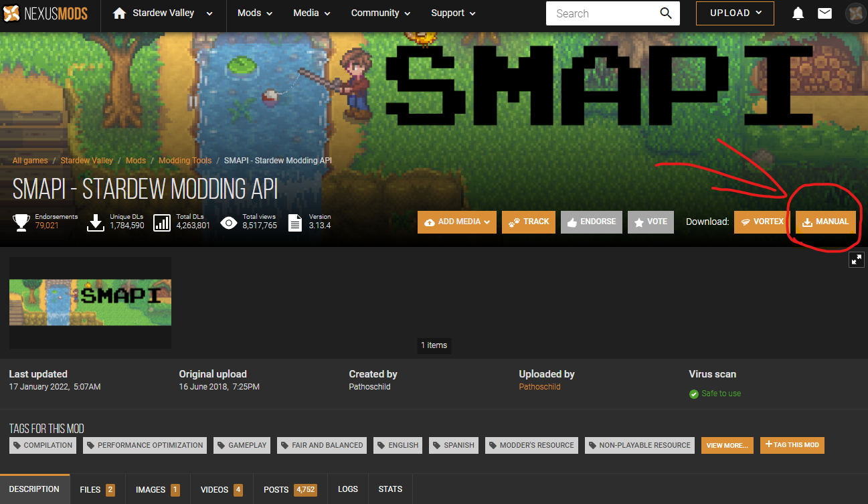Click the Safe to use status text

721,394
